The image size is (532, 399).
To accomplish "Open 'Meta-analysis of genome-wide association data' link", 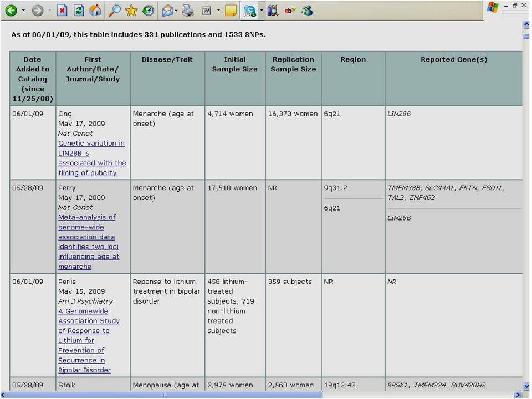I will (x=89, y=242).
